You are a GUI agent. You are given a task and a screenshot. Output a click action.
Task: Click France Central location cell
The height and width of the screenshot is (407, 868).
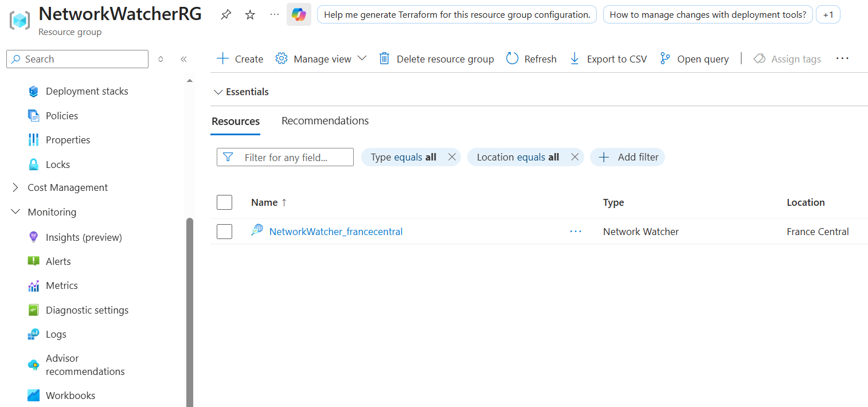[818, 232]
